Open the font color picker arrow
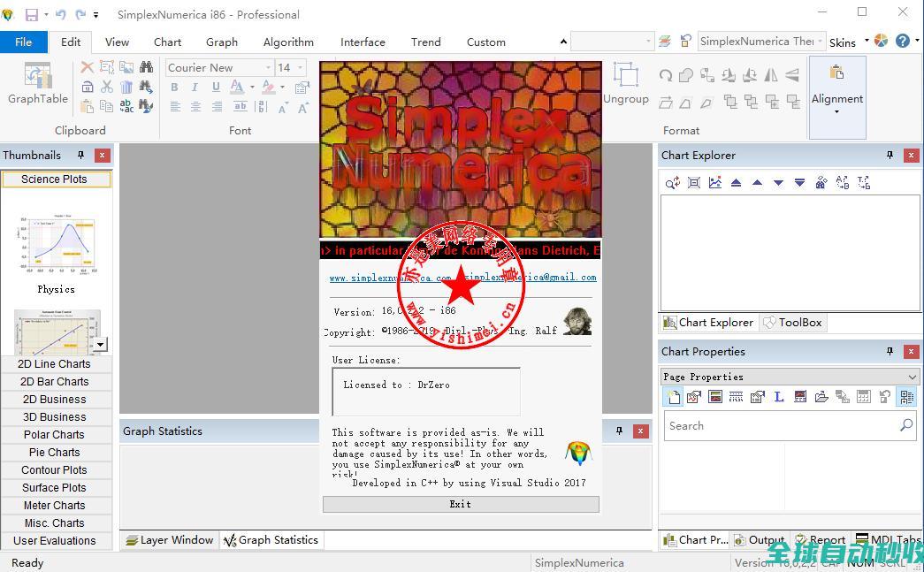 click(252, 87)
